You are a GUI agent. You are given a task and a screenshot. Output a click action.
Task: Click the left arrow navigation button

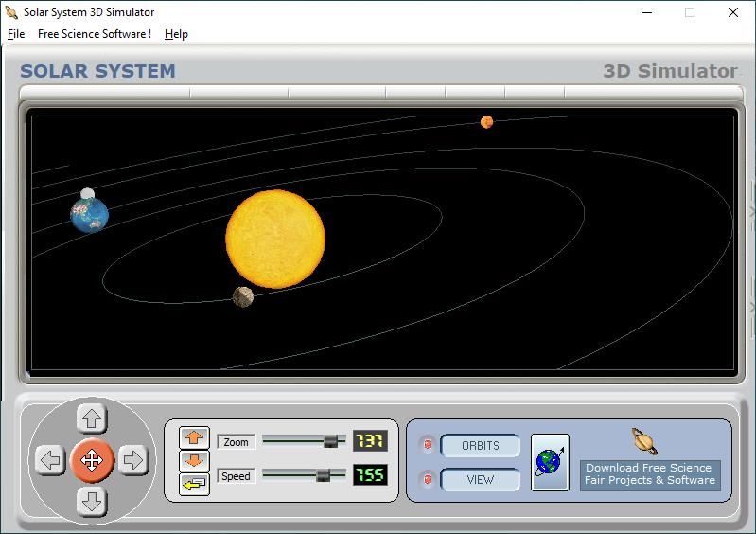(50, 460)
